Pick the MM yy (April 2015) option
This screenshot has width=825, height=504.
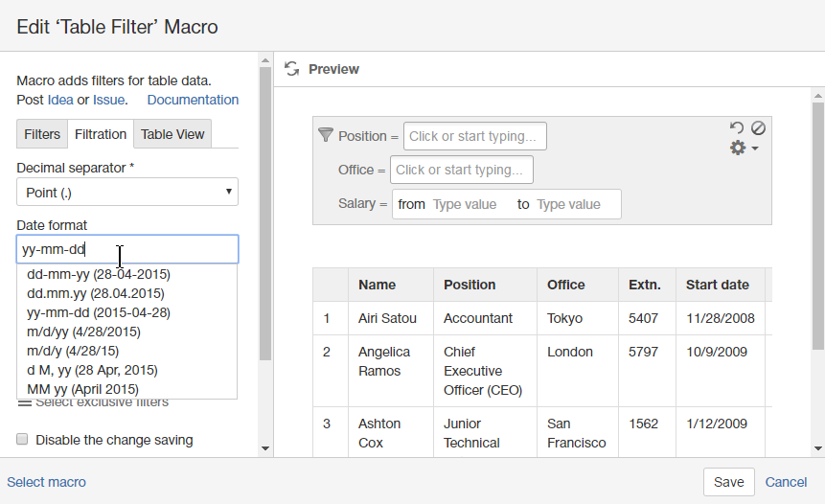(x=82, y=389)
